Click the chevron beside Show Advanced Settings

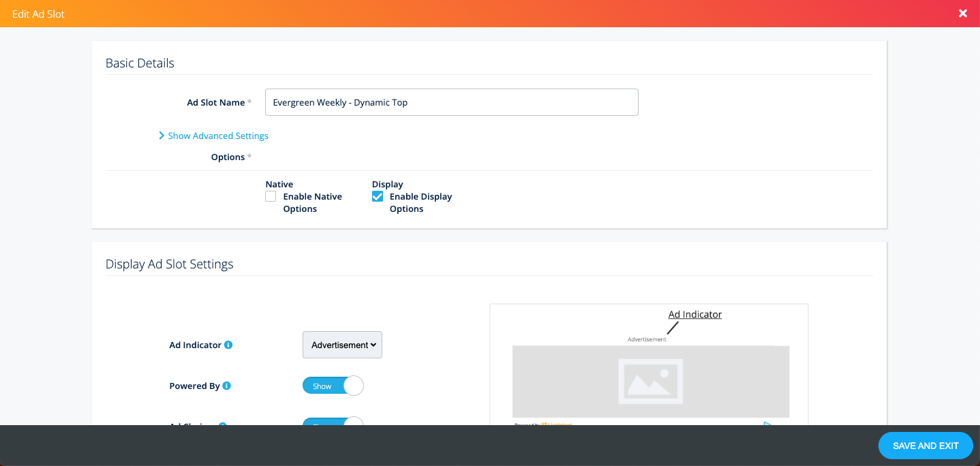click(162, 136)
